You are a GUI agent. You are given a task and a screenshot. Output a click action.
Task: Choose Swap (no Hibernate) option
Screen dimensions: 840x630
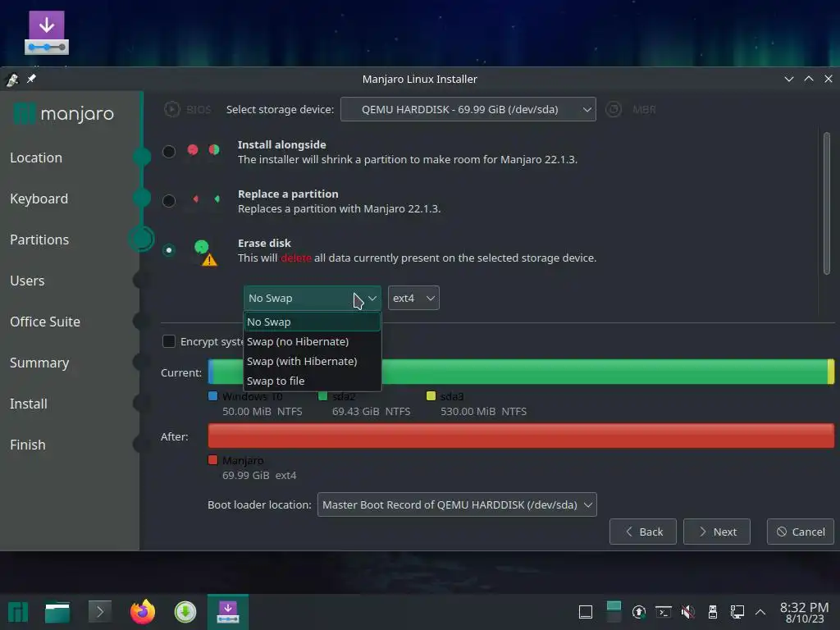313,341
